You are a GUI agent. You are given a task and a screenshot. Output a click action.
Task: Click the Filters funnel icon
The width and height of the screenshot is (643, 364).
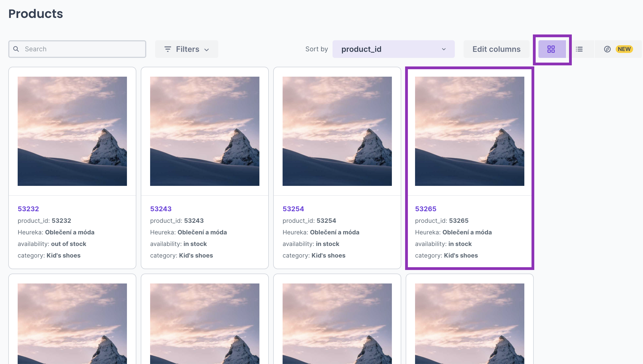pos(168,49)
